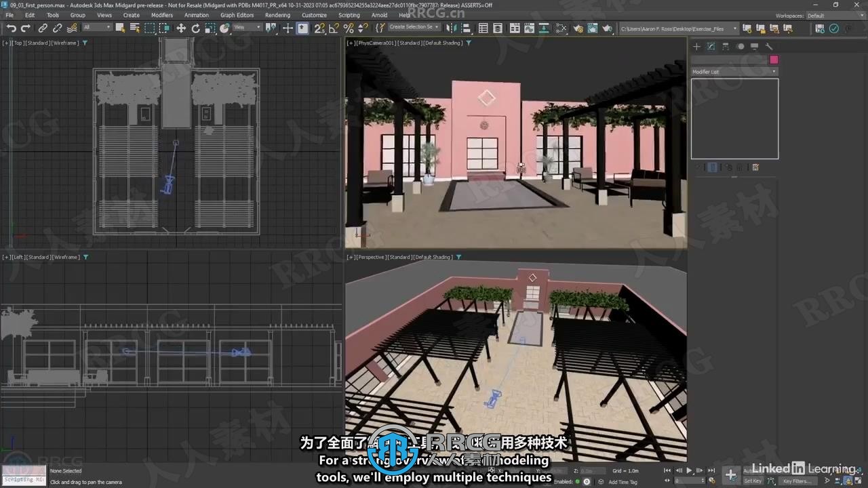Screen dimensions: 868x488
Task: Open the File menu
Action: [9, 15]
